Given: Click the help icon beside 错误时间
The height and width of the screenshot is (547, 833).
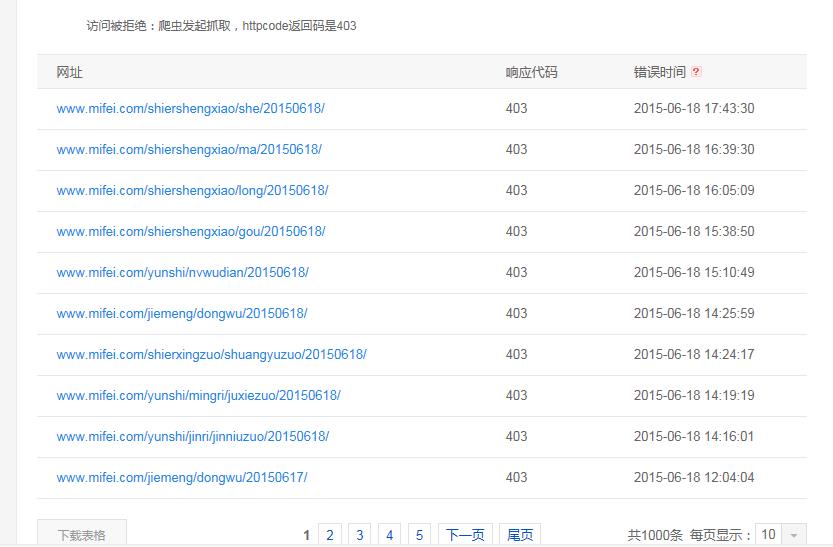Looking at the screenshot, I should (696, 72).
